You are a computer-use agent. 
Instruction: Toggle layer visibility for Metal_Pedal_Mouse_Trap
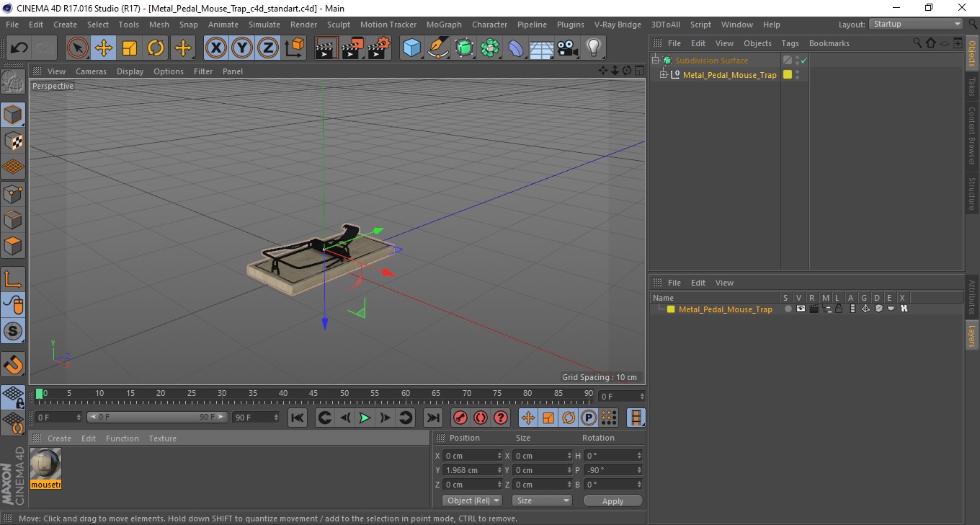click(x=801, y=309)
